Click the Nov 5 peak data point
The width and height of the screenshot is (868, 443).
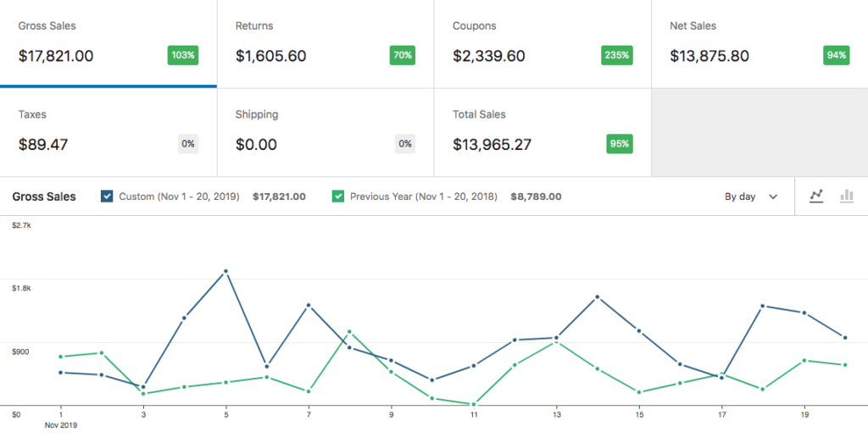tap(225, 271)
